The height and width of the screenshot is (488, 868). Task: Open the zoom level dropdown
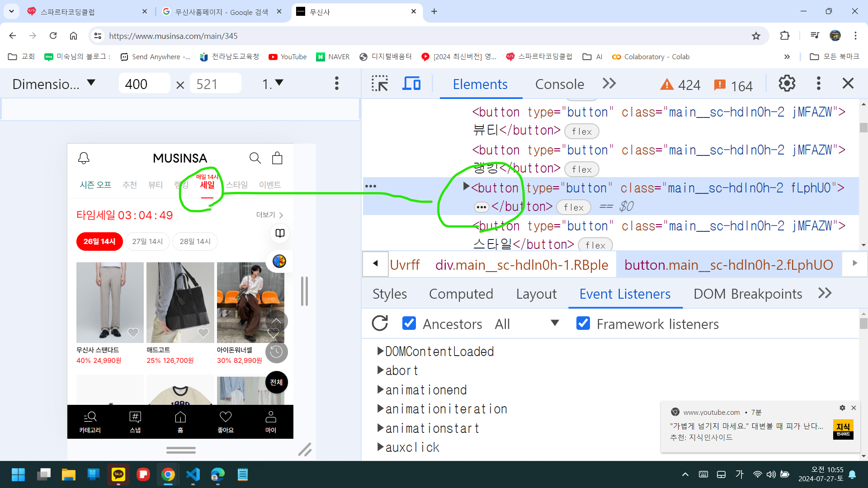273,84
